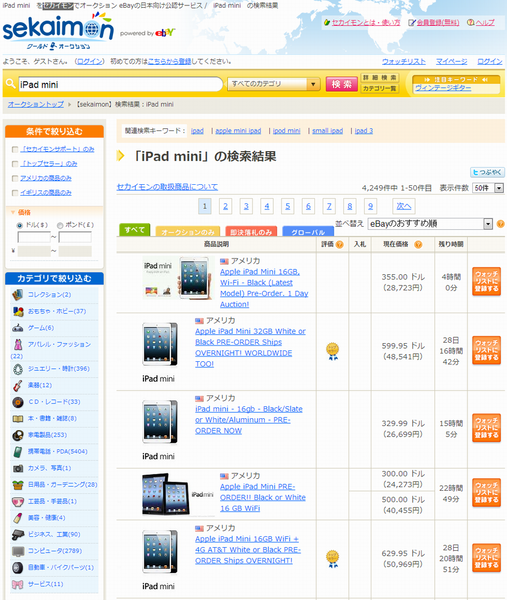
Task: Select the Pound currency radio button
Action: pos(60,225)
